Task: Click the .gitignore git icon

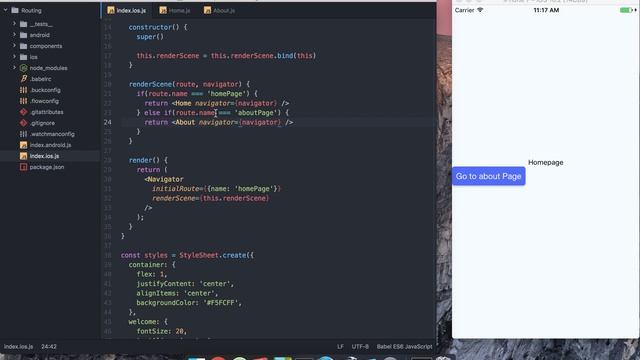Action: [x=24, y=123]
